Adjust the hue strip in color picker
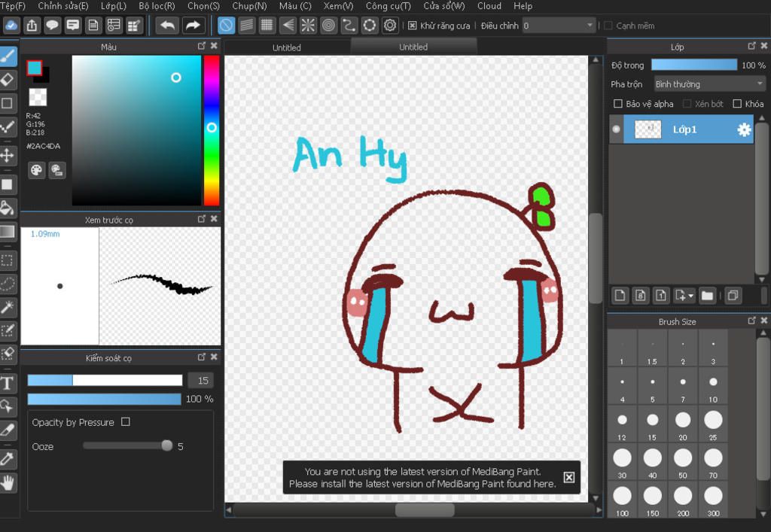This screenshot has width=771, height=532. 212,130
